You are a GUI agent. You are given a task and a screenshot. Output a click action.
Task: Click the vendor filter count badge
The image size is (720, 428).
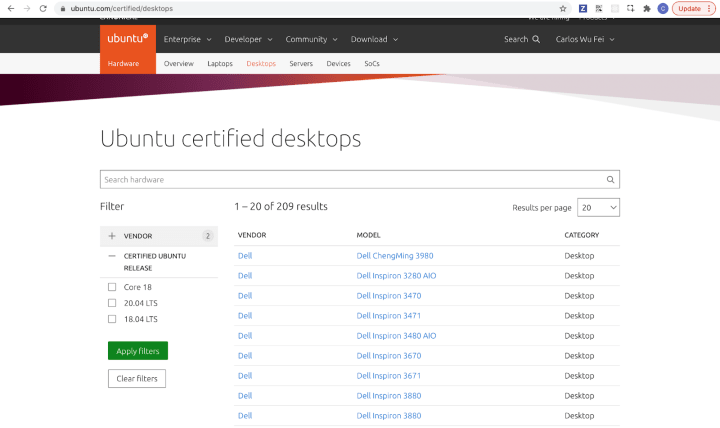pyautogui.click(x=208, y=236)
